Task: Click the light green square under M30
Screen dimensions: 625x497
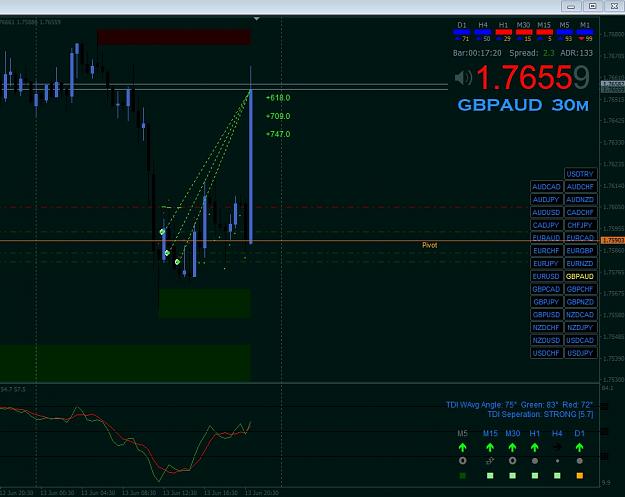Action: coord(512,475)
